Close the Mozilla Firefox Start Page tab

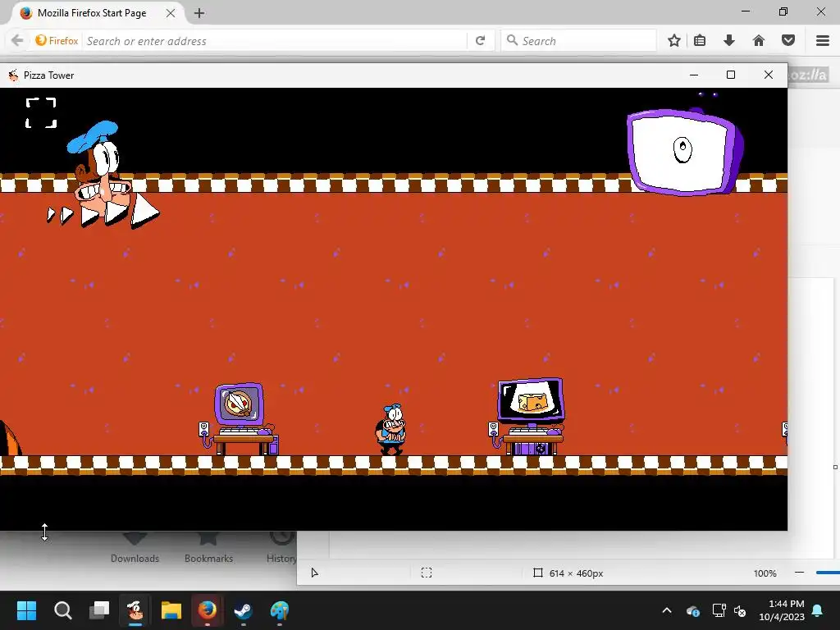pos(171,13)
